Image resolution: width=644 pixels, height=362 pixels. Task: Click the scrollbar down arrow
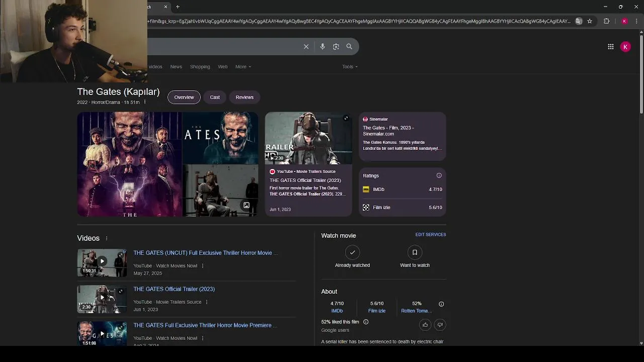tap(641, 343)
